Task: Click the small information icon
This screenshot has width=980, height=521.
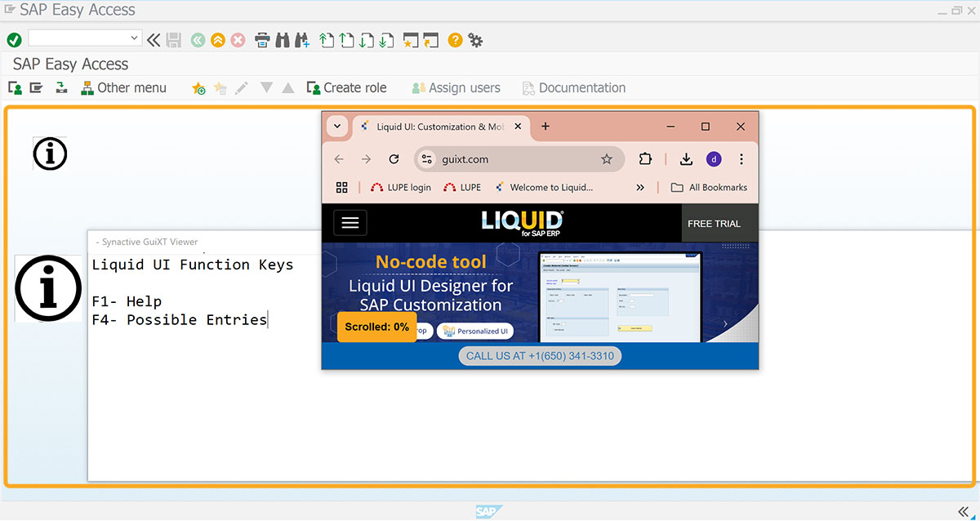Action: point(50,154)
